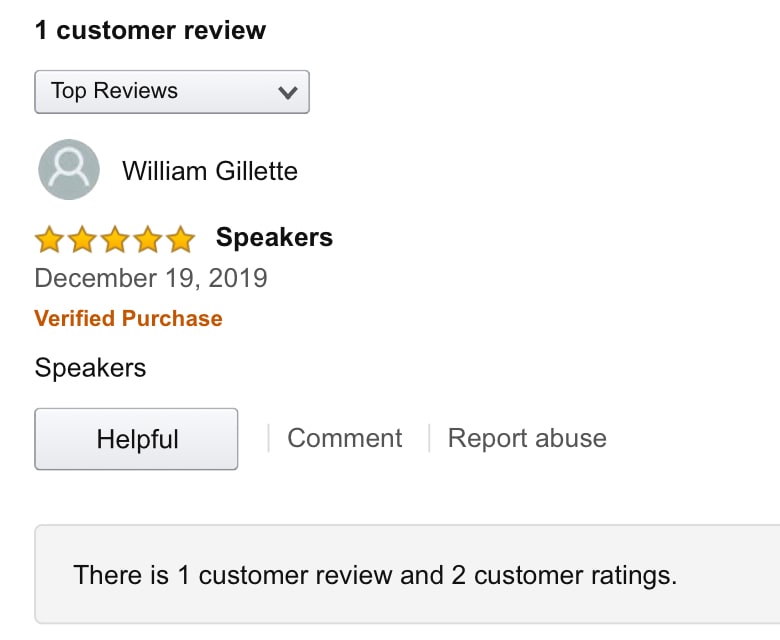780x640 pixels.
Task: Open the Top Reviews sort dropdown
Action: pyautogui.click(x=172, y=92)
